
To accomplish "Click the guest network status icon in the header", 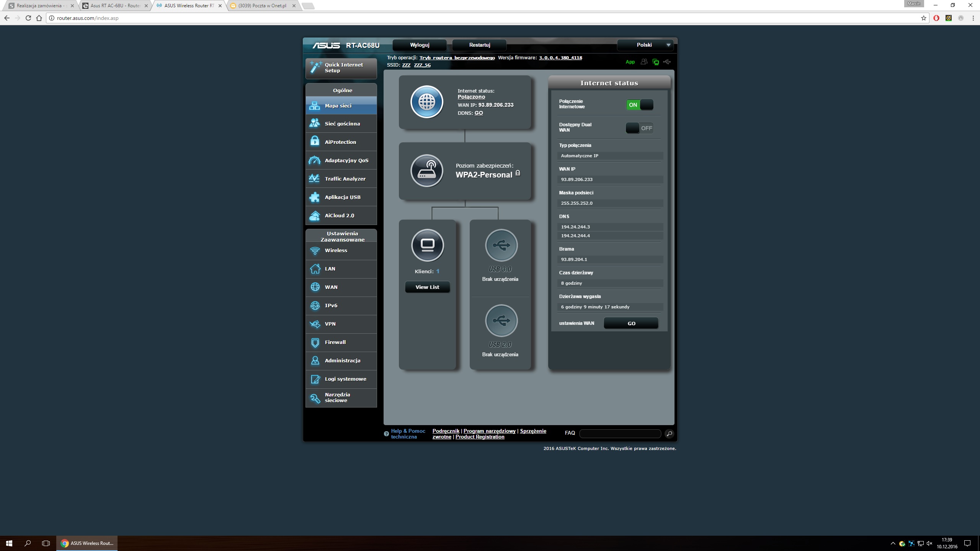I will click(x=644, y=62).
